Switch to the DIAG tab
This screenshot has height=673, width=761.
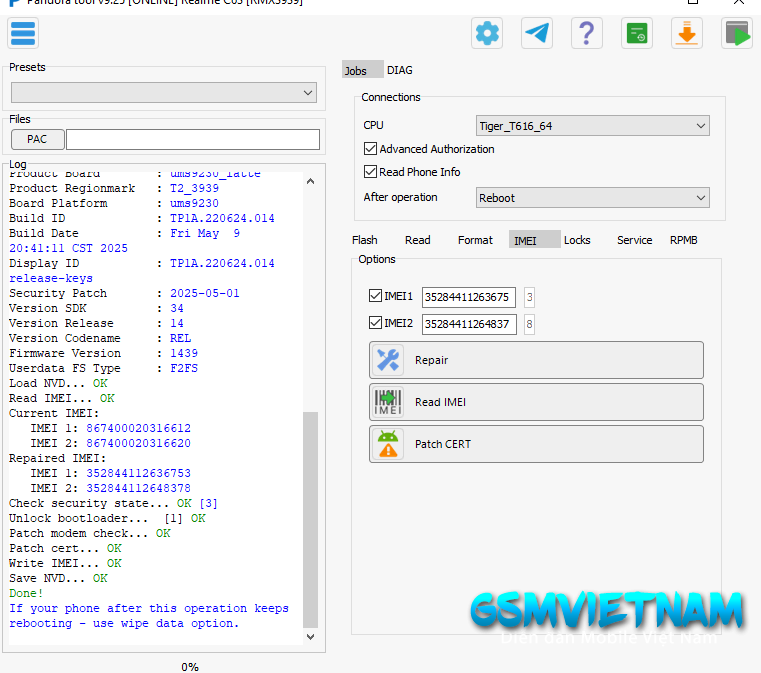(x=400, y=70)
